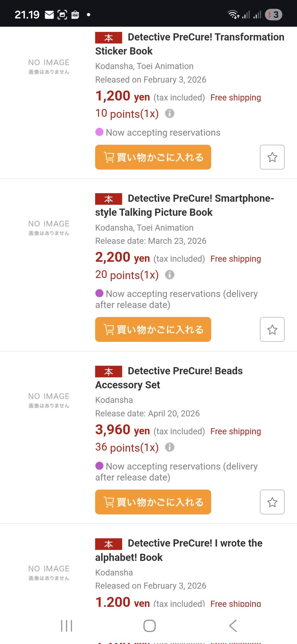This screenshot has height=644, width=297.
Task: Tap the no-image thumbnail of Sticker Book
Action: (x=49, y=66)
